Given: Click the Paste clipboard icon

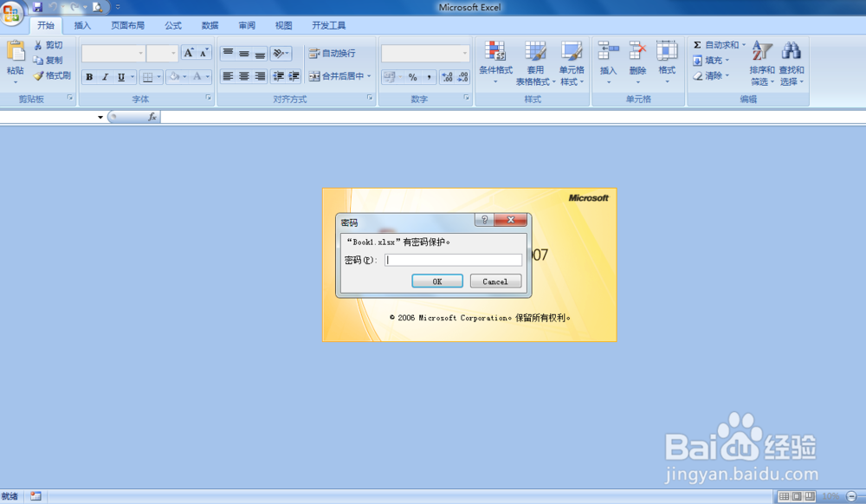Looking at the screenshot, I should click(16, 51).
